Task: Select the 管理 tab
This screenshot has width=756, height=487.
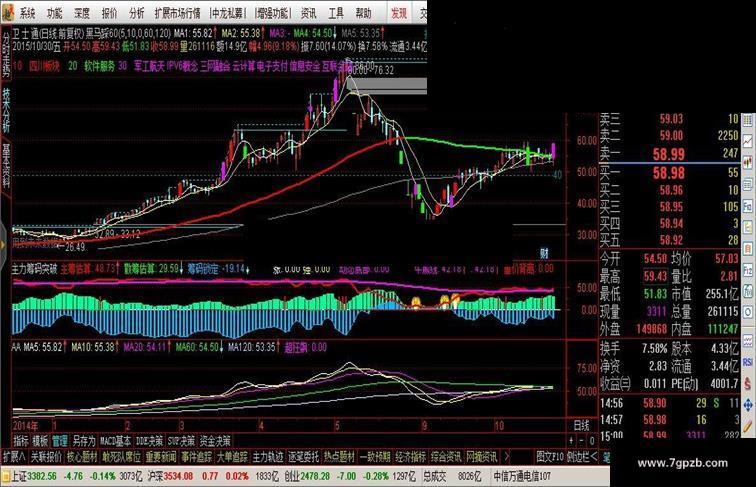Action: pos(60,440)
